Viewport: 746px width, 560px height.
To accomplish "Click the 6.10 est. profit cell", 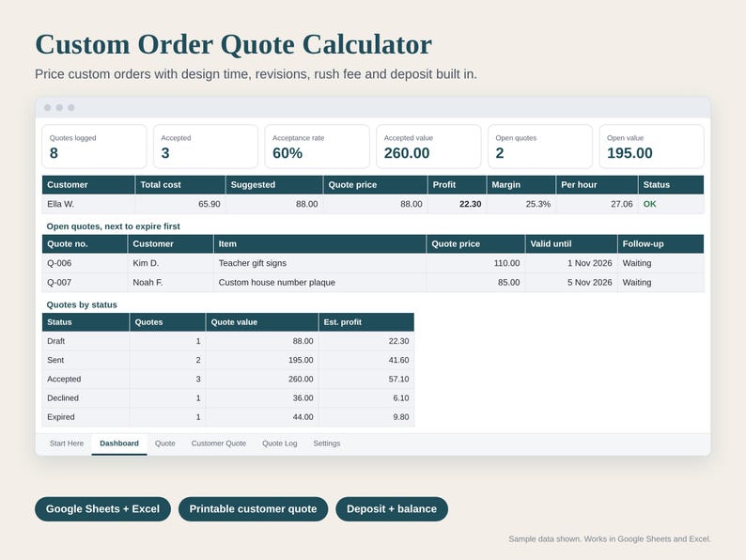I will click(366, 398).
